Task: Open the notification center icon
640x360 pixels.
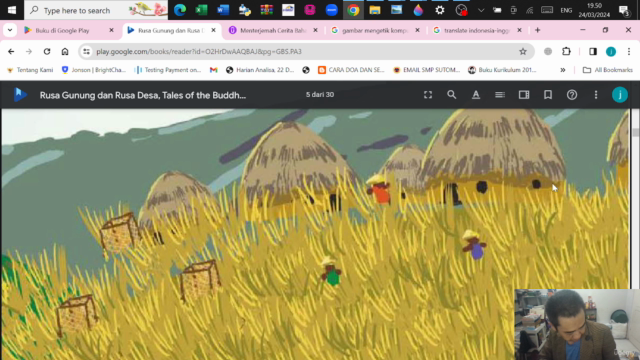Action: click(624, 10)
